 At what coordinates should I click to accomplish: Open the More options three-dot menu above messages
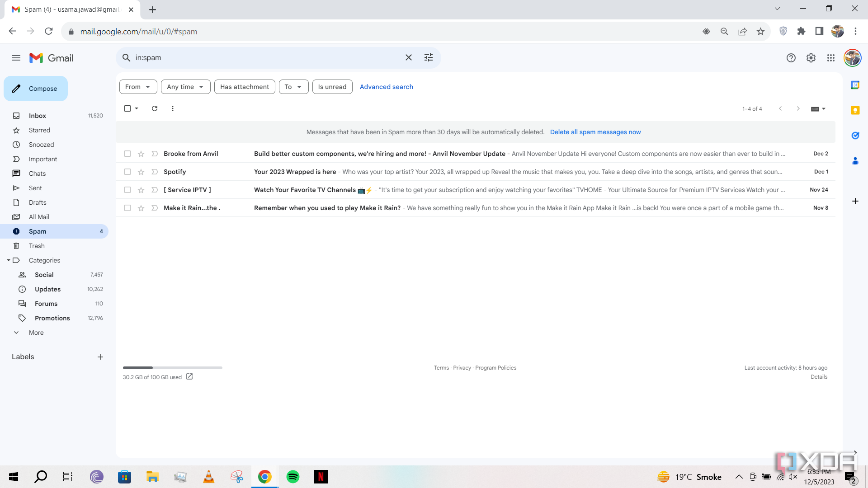coord(173,108)
